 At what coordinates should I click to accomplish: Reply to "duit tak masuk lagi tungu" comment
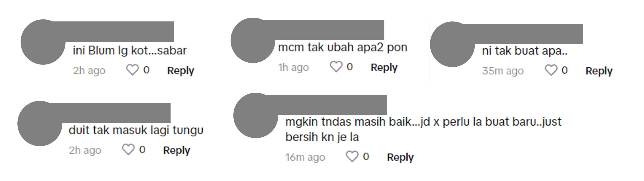coord(176,150)
